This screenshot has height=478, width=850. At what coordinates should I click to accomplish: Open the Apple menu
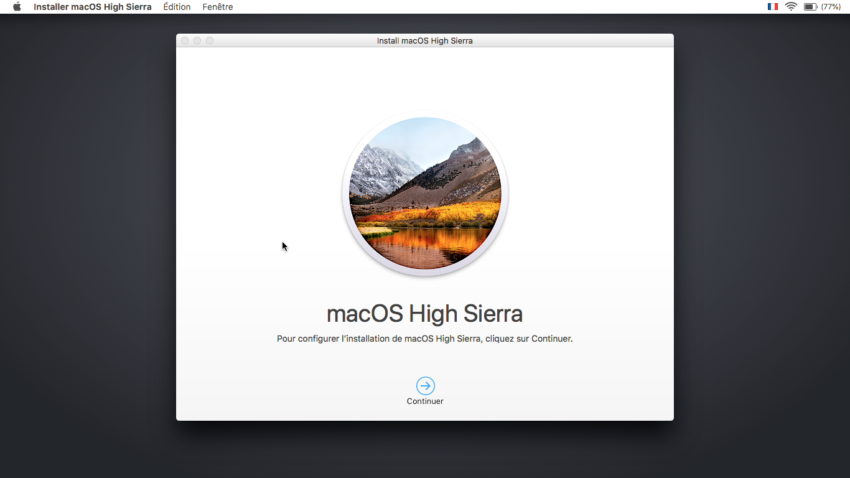pyautogui.click(x=17, y=7)
